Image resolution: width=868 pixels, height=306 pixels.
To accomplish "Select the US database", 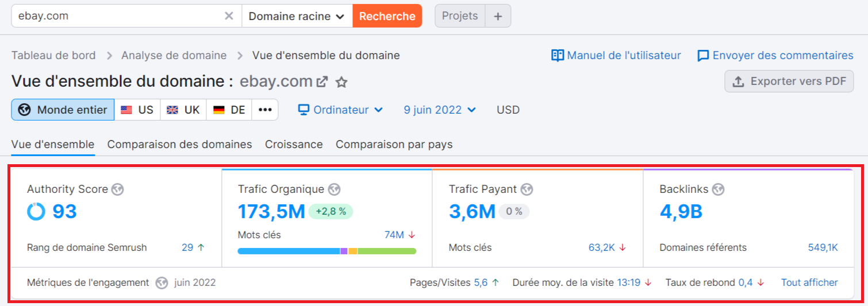I will (x=137, y=110).
